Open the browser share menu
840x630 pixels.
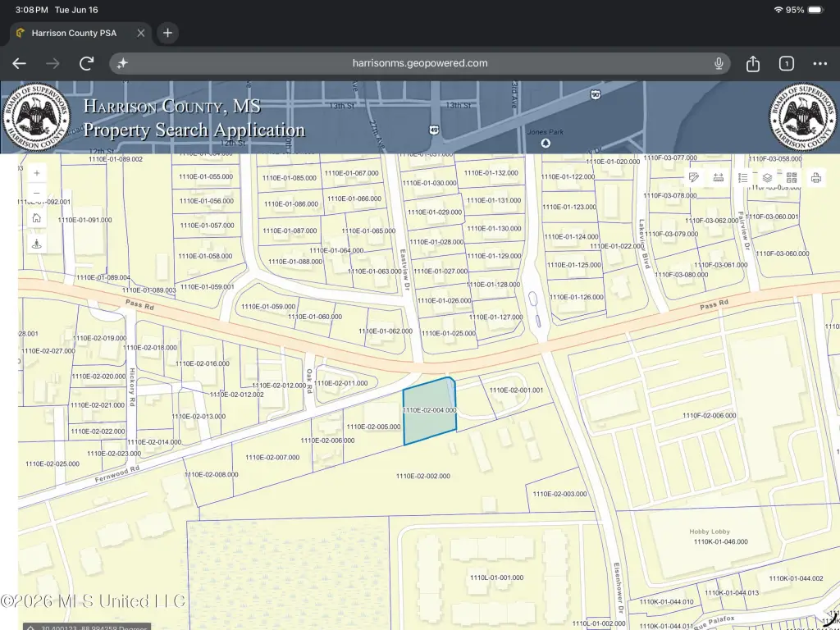click(x=753, y=63)
